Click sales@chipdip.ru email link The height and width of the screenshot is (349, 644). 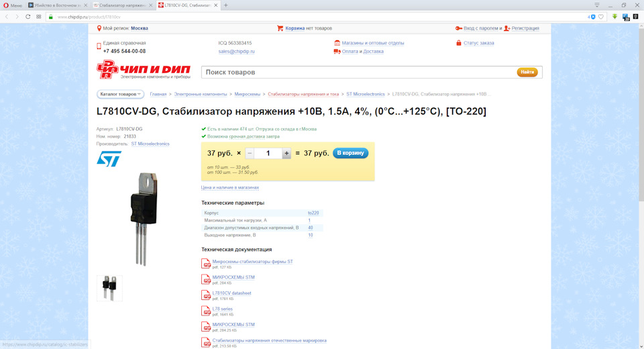(x=237, y=52)
